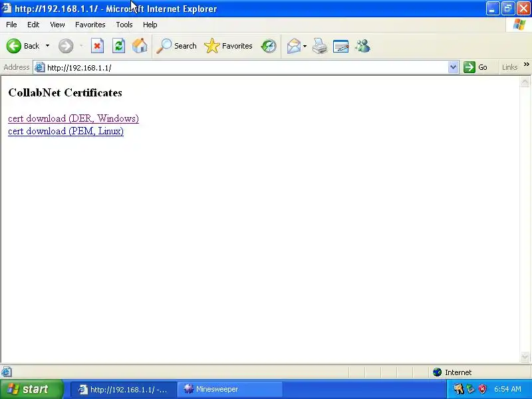The image size is (532, 399).
Task: Minimize the Internet Explorer window
Action: click(x=492, y=9)
